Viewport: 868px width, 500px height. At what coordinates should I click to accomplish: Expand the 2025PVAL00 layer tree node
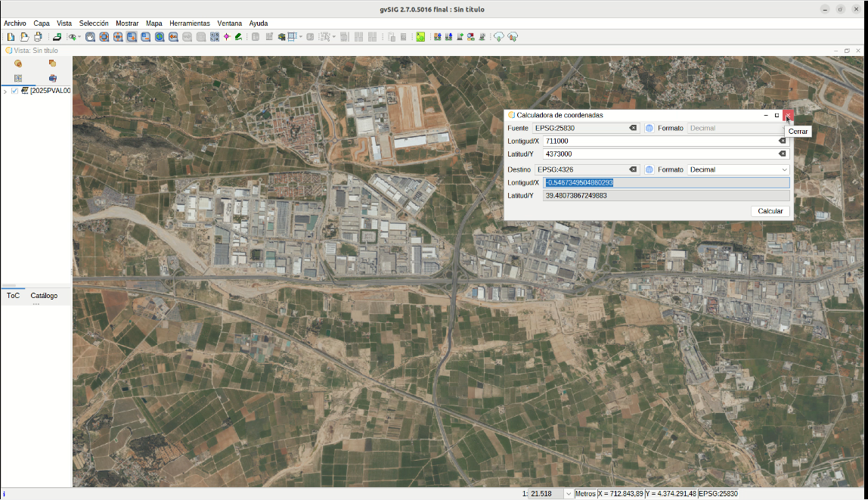pos(5,92)
